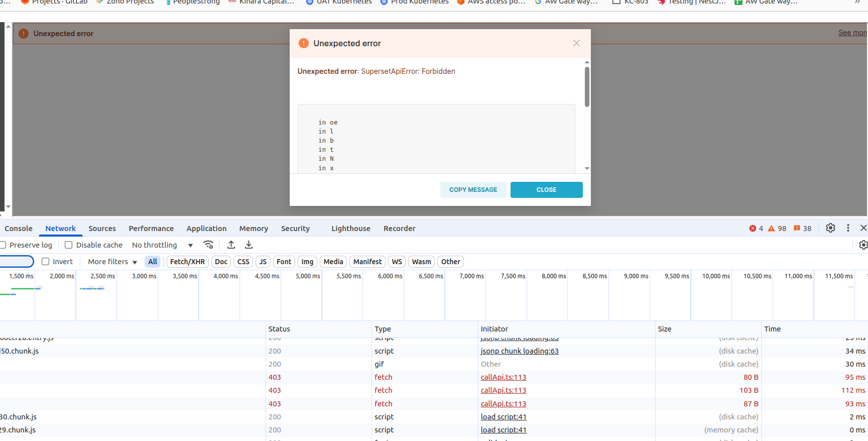Click the See more link in banner
The width and height of the screenshot is (868, 441).
852,33
